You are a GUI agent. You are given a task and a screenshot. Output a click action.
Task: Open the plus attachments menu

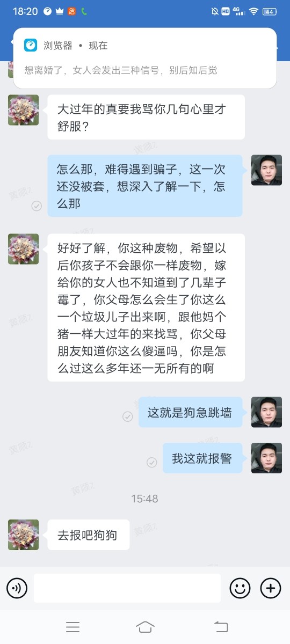pyautogui.click(x=271, y=588)
